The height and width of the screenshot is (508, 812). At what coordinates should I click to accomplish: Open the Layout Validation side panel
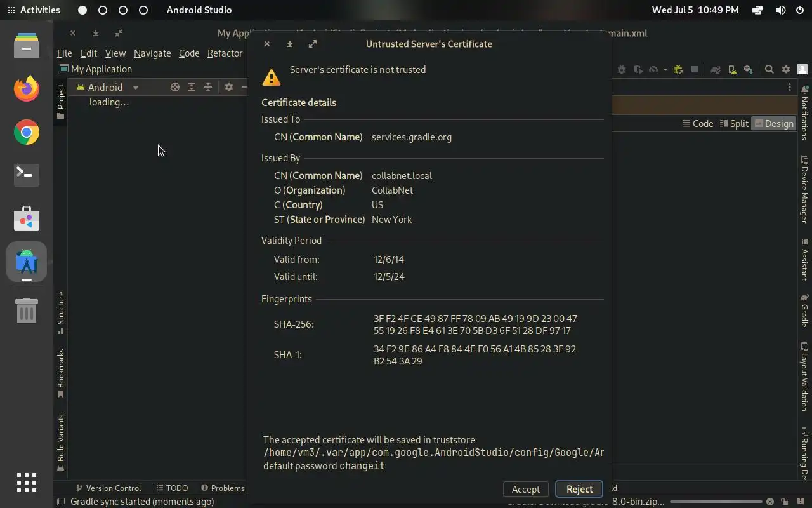pyautogui.click(x=804, y=377)
